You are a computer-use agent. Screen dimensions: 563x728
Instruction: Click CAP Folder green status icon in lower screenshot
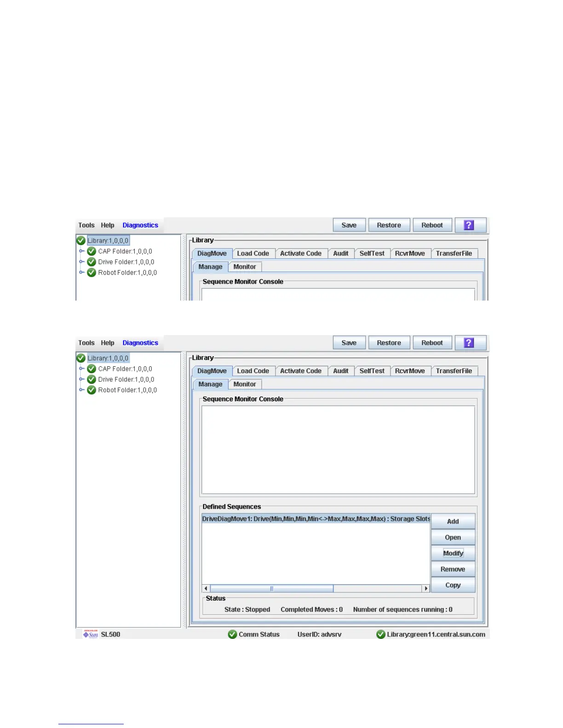92,369
